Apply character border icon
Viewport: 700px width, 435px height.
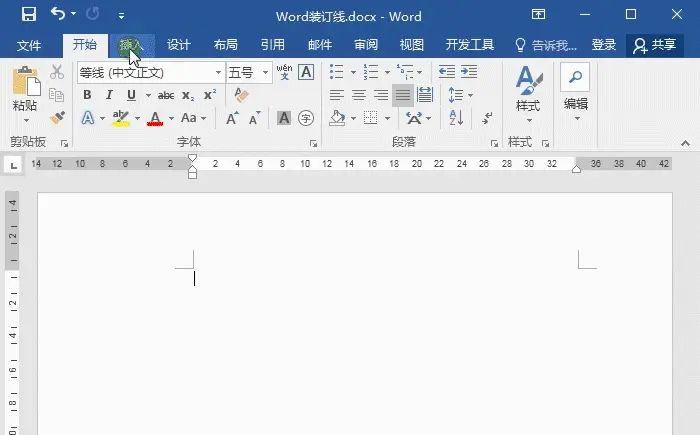[306, 72]
